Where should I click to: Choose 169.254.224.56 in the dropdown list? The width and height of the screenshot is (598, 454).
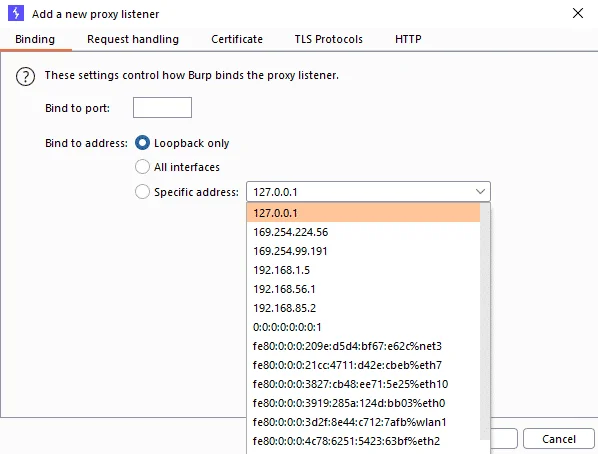coord(363,232)
